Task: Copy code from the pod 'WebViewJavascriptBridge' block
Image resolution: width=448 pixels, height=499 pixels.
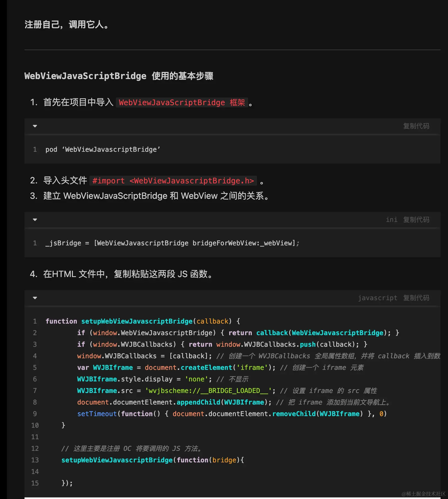Action: pos(416,126)
